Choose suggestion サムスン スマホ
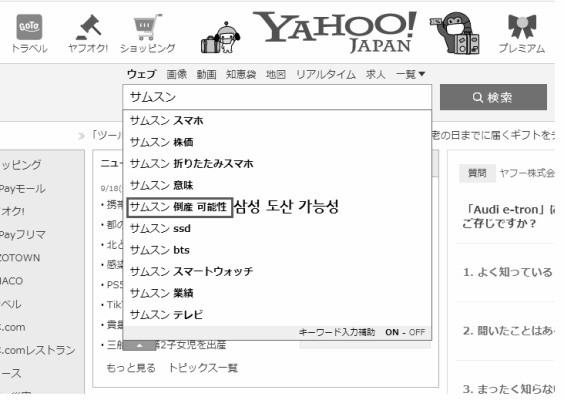 click(277, 121)
